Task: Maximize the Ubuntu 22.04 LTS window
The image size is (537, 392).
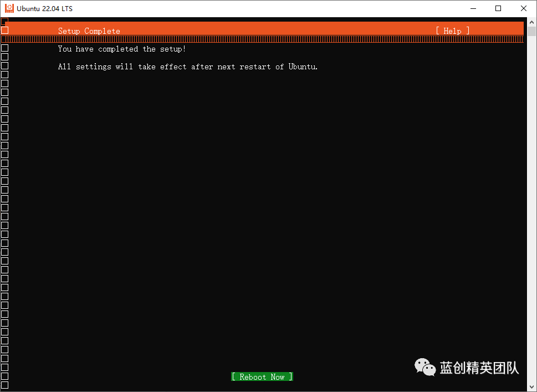Action: click(498, 8)
